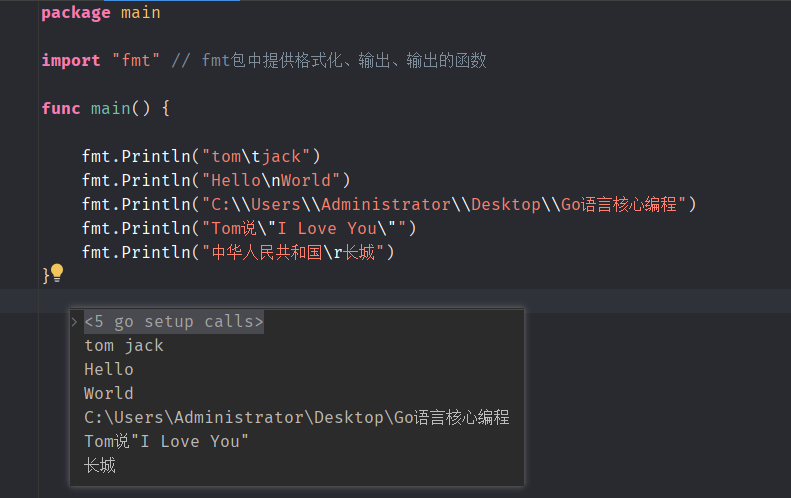791x498 pixels.
Task: Place cursor on the package keyword
Action: click(76, 13)
